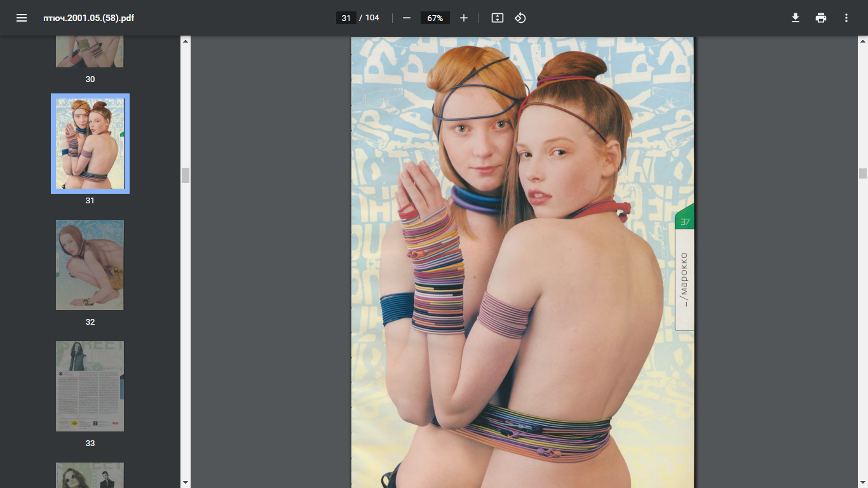Click the thumbnail panel scroll up arrow

tap(186, 41)
